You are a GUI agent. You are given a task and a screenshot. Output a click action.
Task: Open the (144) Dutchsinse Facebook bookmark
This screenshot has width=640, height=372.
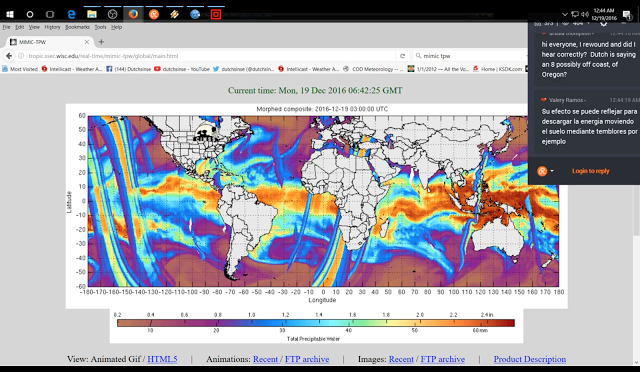[x=129, y=69]
